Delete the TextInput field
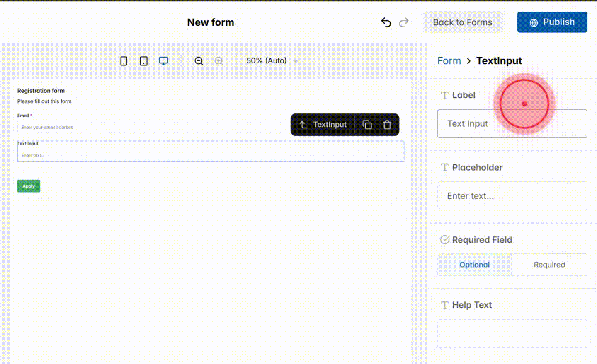This screenshot has height=364, width=597. (x=387, y=124)
